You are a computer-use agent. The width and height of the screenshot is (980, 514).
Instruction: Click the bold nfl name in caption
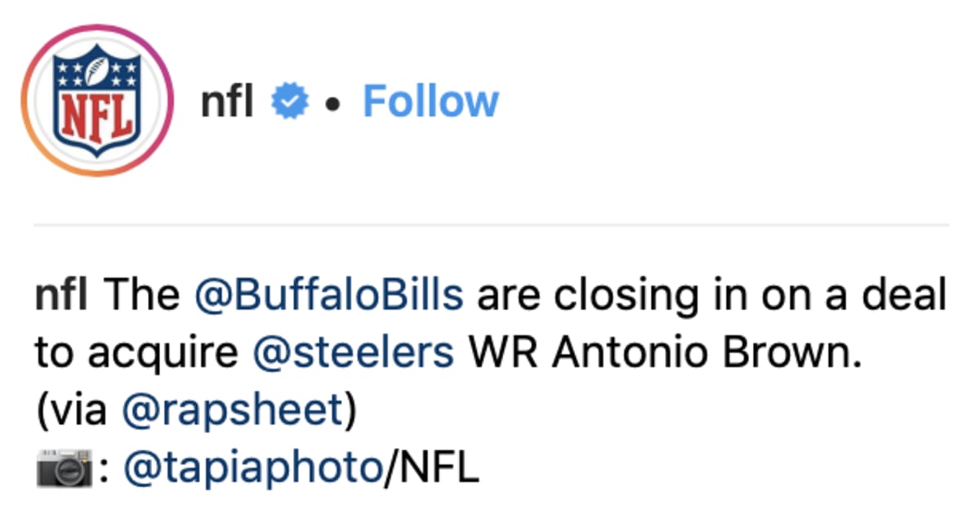[60, 296]
